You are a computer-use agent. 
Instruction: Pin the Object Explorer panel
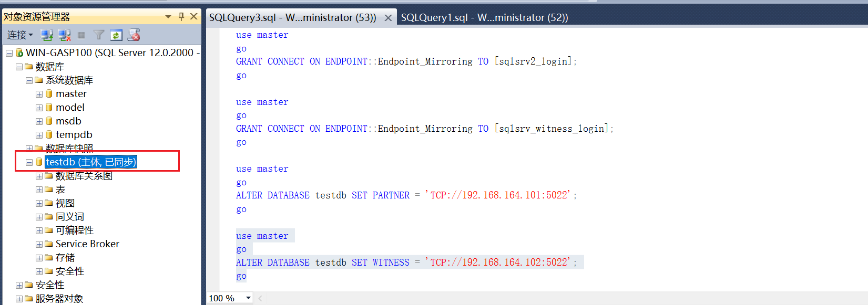point(181,16)
